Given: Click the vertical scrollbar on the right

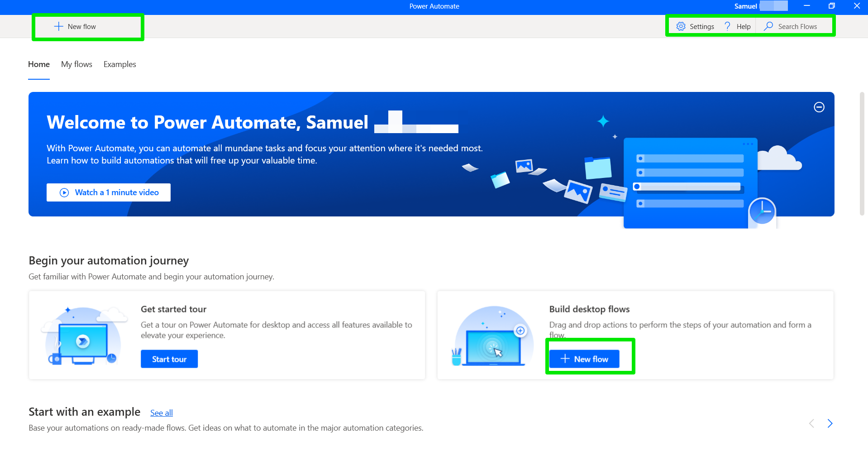Looking at the screenshot, I should click(x=862, y=154).
